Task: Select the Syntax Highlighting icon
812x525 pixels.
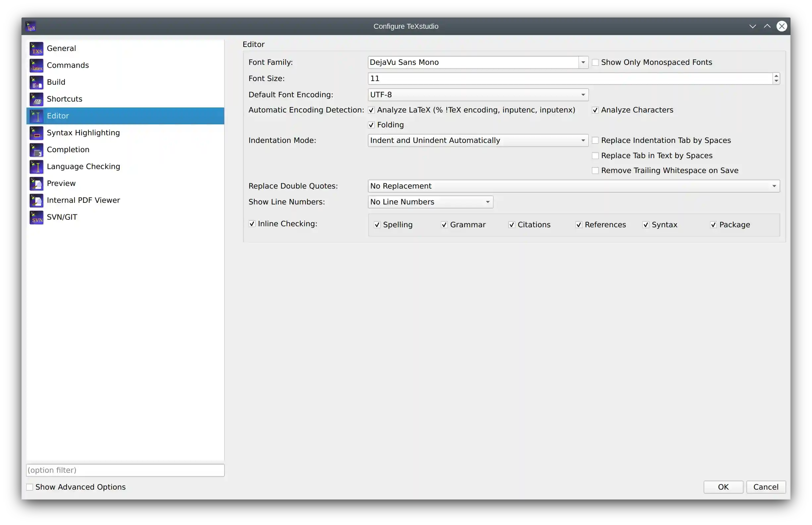Action: 36,133
